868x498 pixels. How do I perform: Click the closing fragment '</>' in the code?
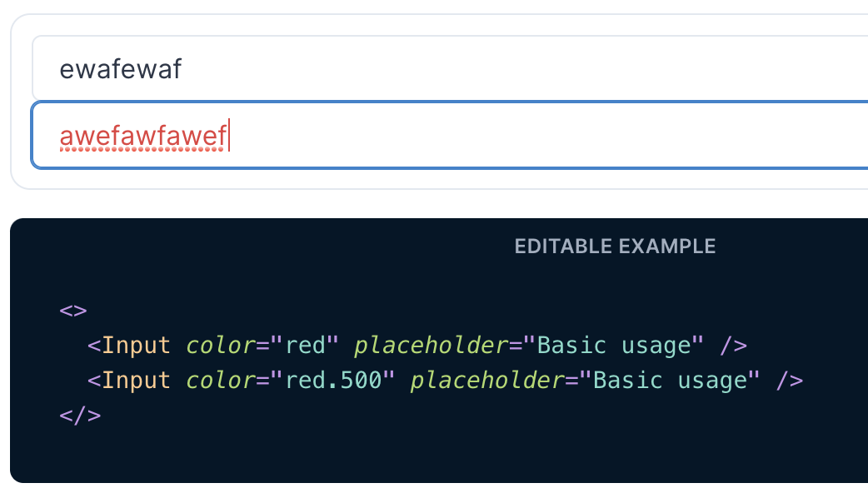[x=81, y=414]
